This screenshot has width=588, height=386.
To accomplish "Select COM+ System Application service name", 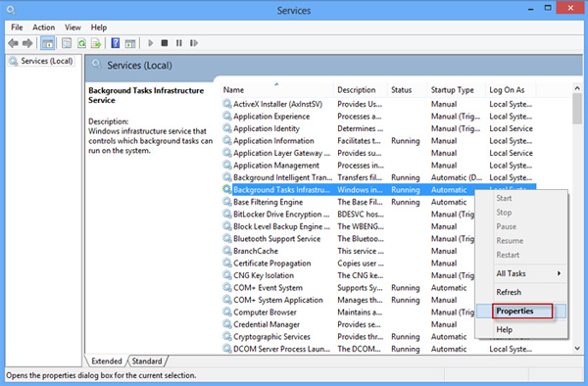I will click(278, 300).
